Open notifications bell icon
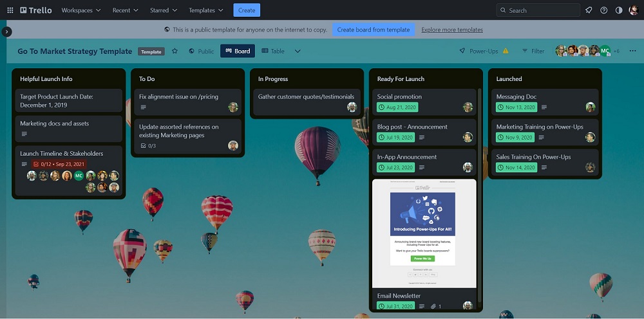 pyautogui.click(x=589, y=10)
